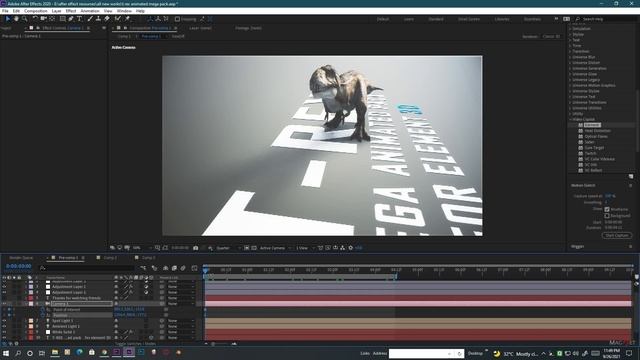Select the Zoom magnifier tool
Image resolution: width=640 pixels, height=360 pixels.
point(24,19)
